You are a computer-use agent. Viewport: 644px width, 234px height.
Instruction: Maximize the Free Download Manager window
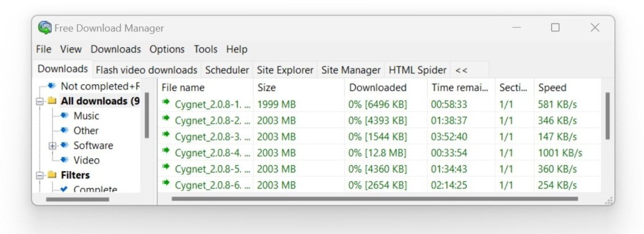(556, 27)
